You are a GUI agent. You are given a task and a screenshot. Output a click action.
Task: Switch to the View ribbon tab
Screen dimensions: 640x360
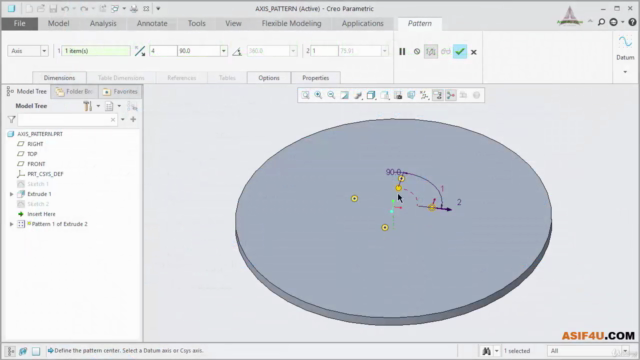(233, 23)
